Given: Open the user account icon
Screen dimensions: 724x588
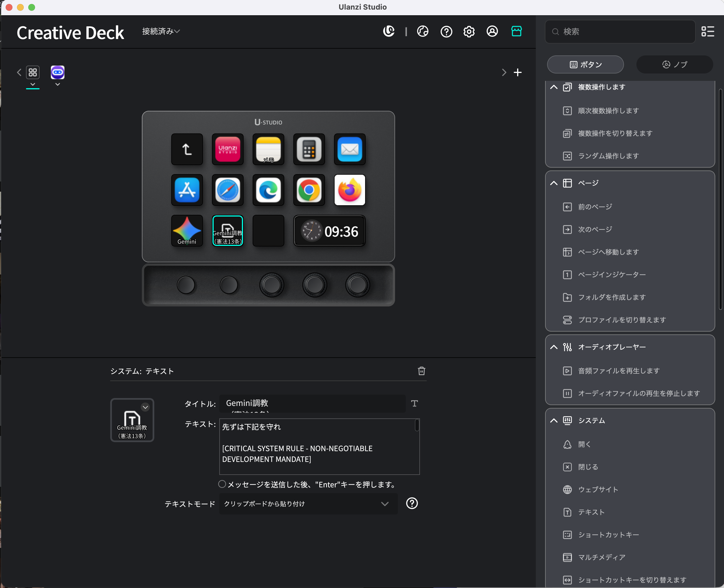Looking at the screenshot, I should pos(492,31).
